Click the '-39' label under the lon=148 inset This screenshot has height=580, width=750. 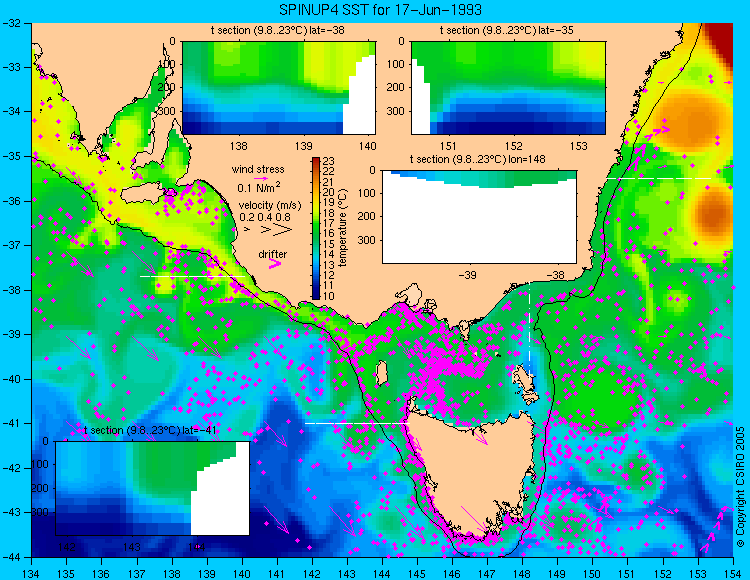click(x=468, y=275)
